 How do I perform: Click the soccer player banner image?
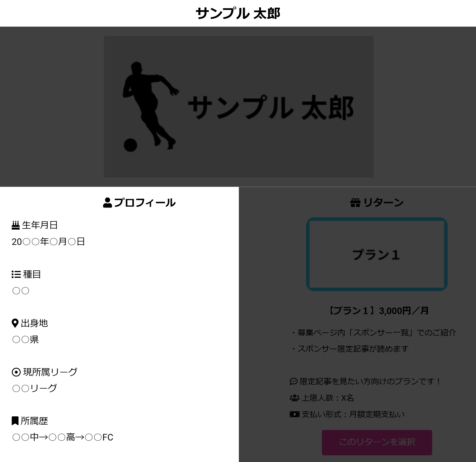point(239,107)
